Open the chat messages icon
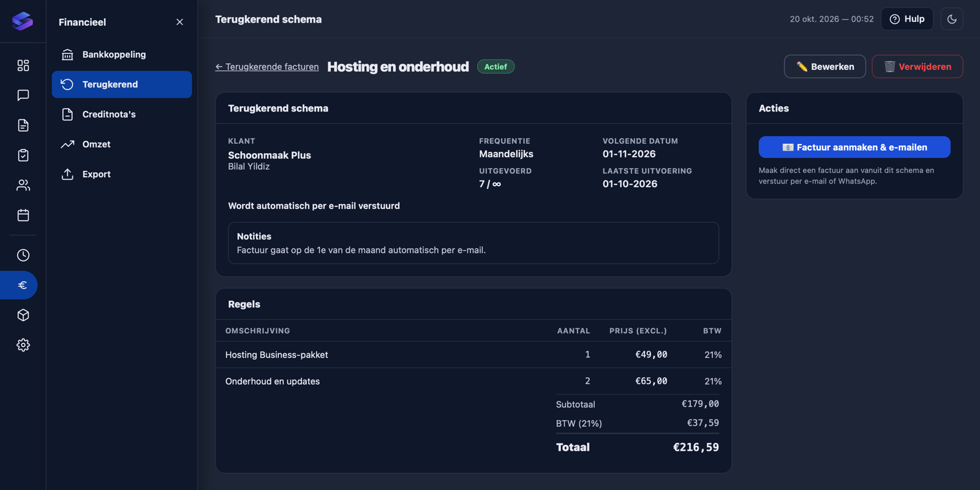Image resolution: width=980 pixels, height=490 pixels. pyautogui.click(x=23, y=96)
